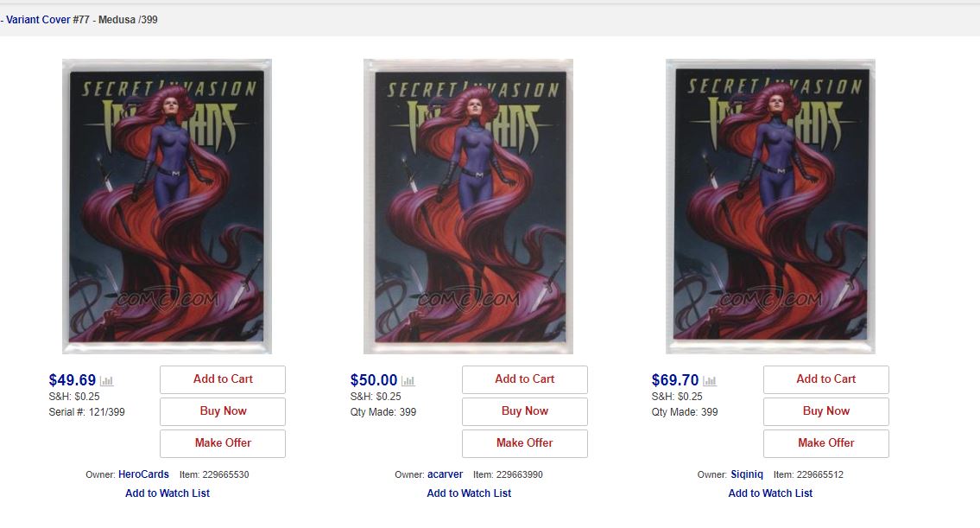Open owner HeroCards profile link
The height and width of the screenshot is (528, 980).
pyautogui.click(x=143, y=474)
